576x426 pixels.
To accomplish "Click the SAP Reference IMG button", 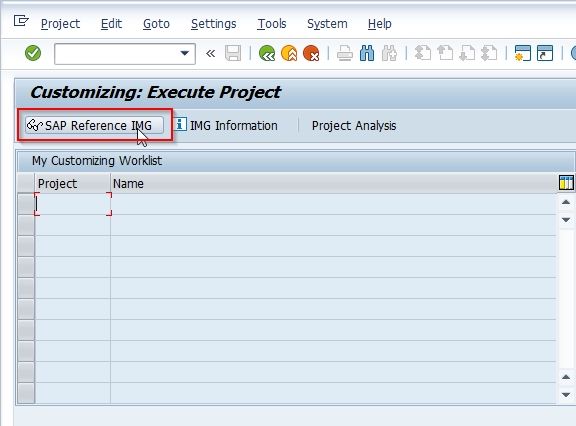I will pos(94,125).
